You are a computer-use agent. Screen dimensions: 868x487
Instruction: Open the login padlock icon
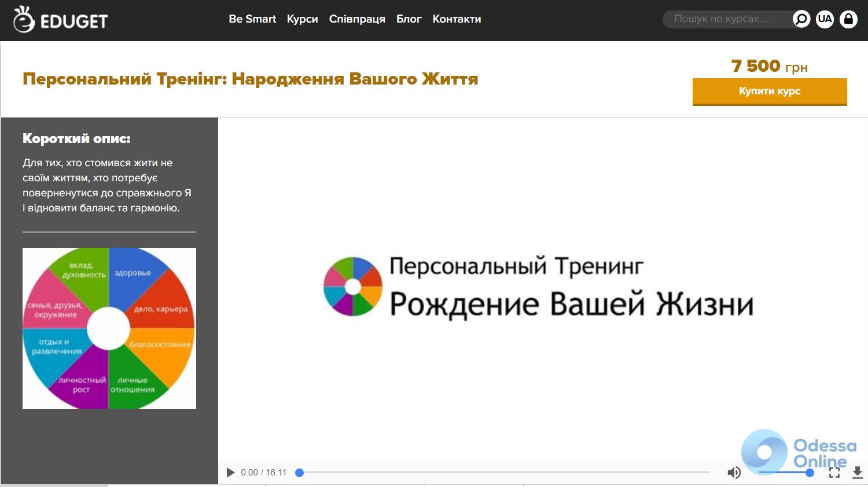pyautogui.click(x=848, y=19)
